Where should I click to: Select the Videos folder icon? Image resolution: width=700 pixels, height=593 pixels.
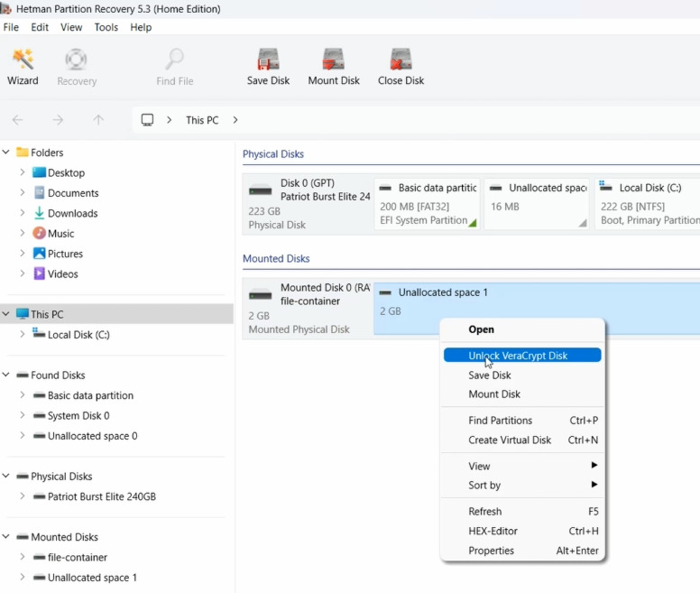(x=40, y=273)
